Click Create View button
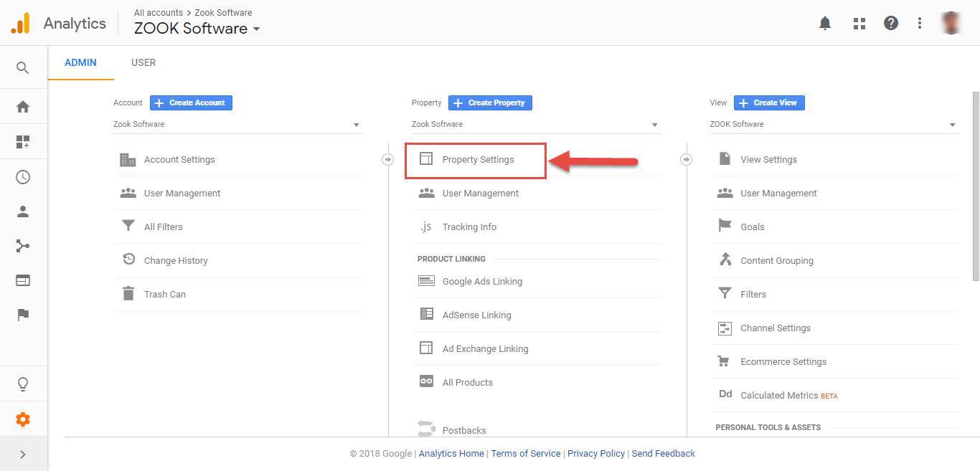This screenshot has width=980, height=471. click(x=769, y=103)
